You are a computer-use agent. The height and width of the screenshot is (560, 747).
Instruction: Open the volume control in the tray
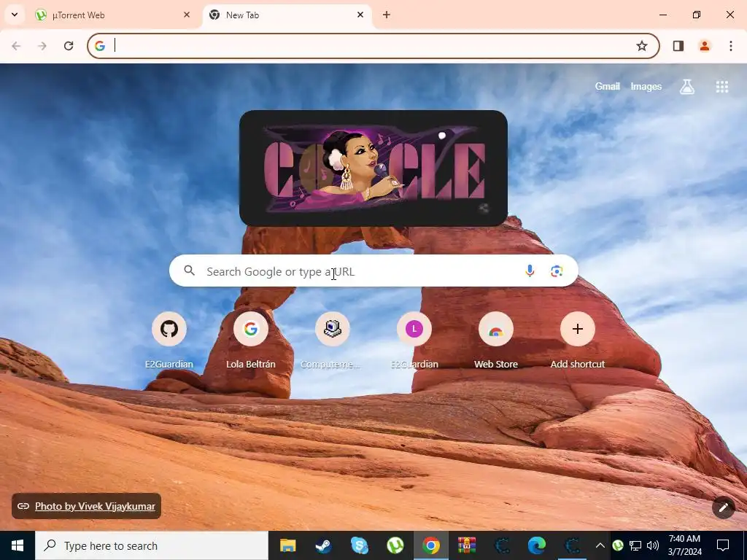pos(653,545)
